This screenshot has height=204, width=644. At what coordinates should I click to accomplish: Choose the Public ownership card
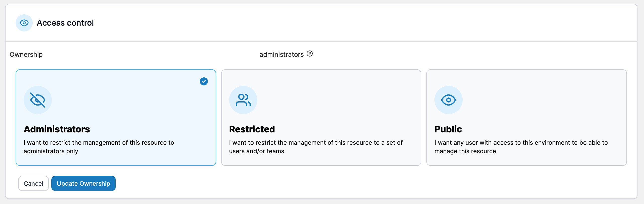tap(526, 118)
